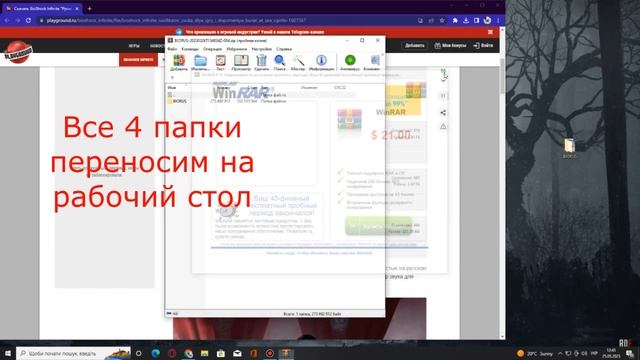
Task: Click the Добавить button on the Playground site
Action: pos(415,45)
